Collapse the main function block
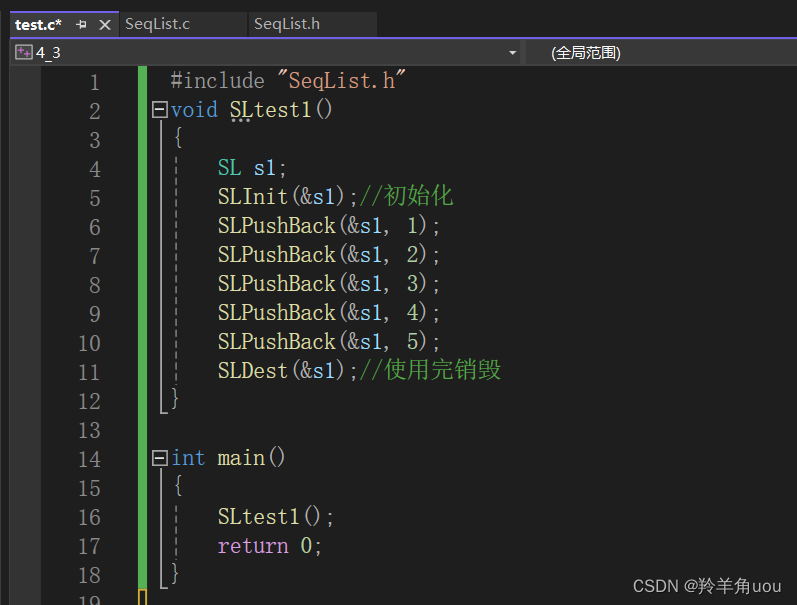The height and width of the screenshot is (605, 797). point(160,459)
